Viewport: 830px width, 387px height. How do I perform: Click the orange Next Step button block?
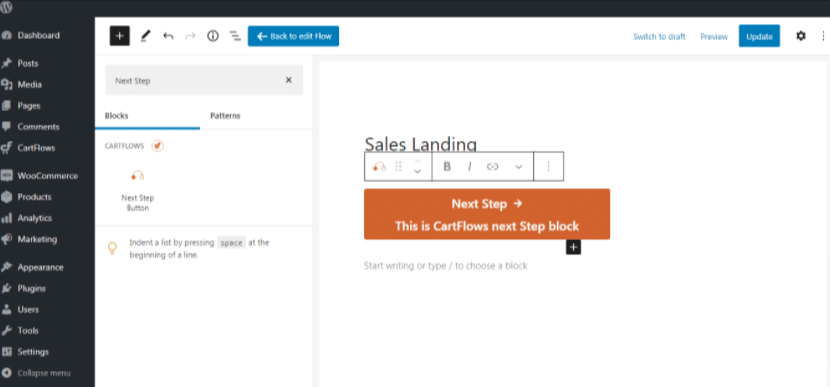[x=486, y=214]
